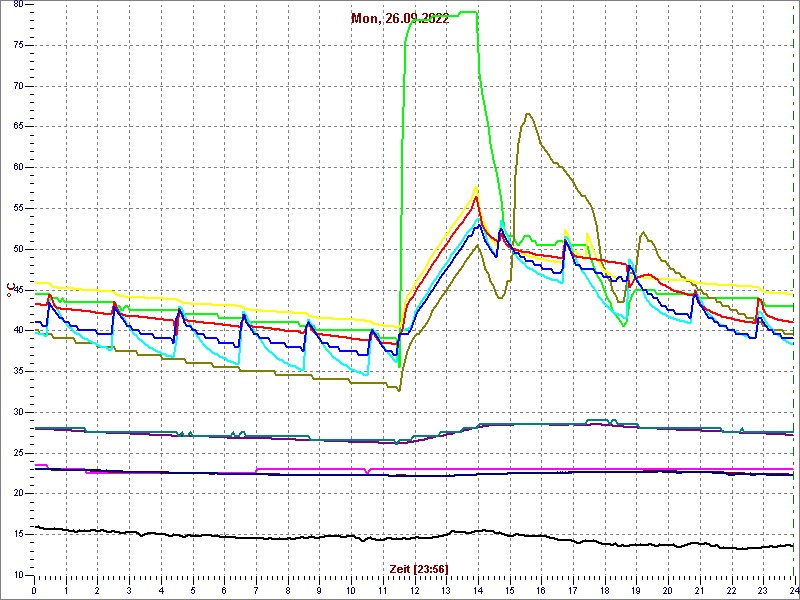Click hour 21 on the time axis
Viewport: 800px width, 600px height.
[698, 590]
